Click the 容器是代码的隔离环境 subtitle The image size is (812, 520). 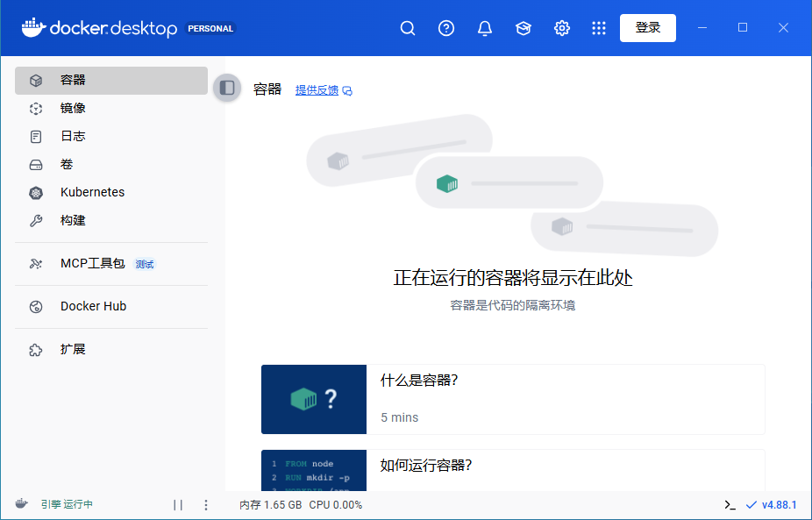click(x=513, y=305)
